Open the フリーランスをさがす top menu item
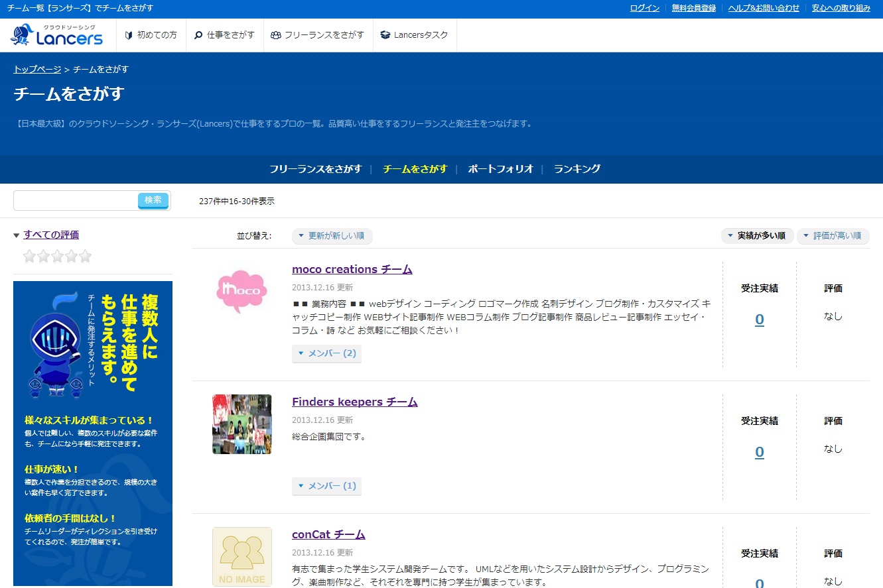This screenshot has width=883, height=588. click(x=318, y=35)
